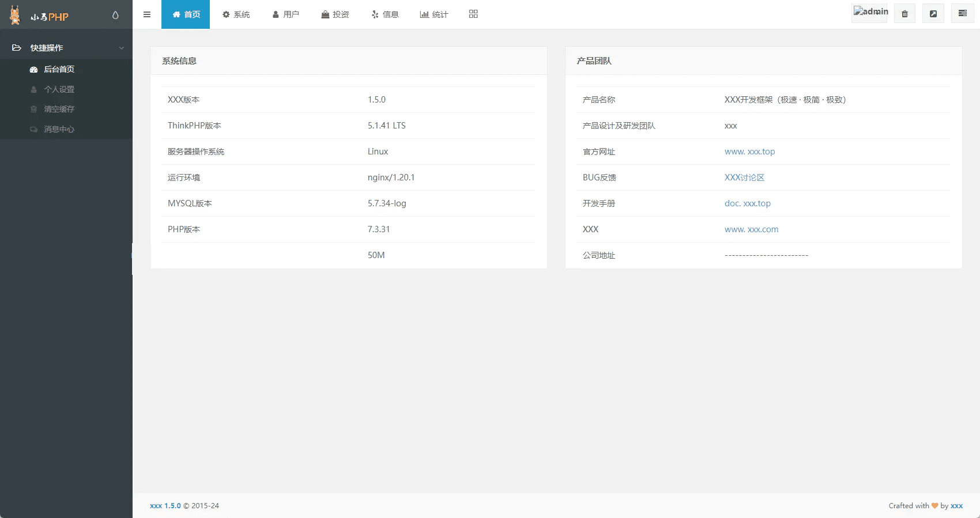Viewport: 980px width, 518px height.
Task: Click the water drop theme icon
Action: (115, 15)
